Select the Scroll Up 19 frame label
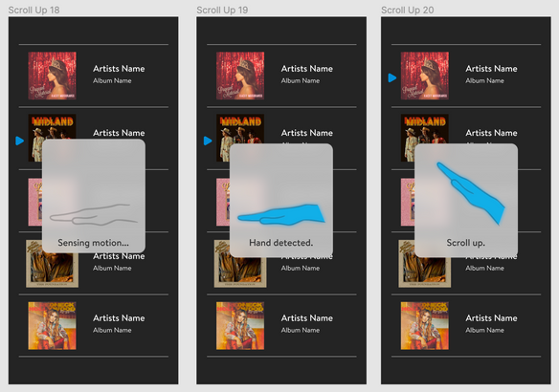Screen dimensions: 559x392 tap(222, 10)
